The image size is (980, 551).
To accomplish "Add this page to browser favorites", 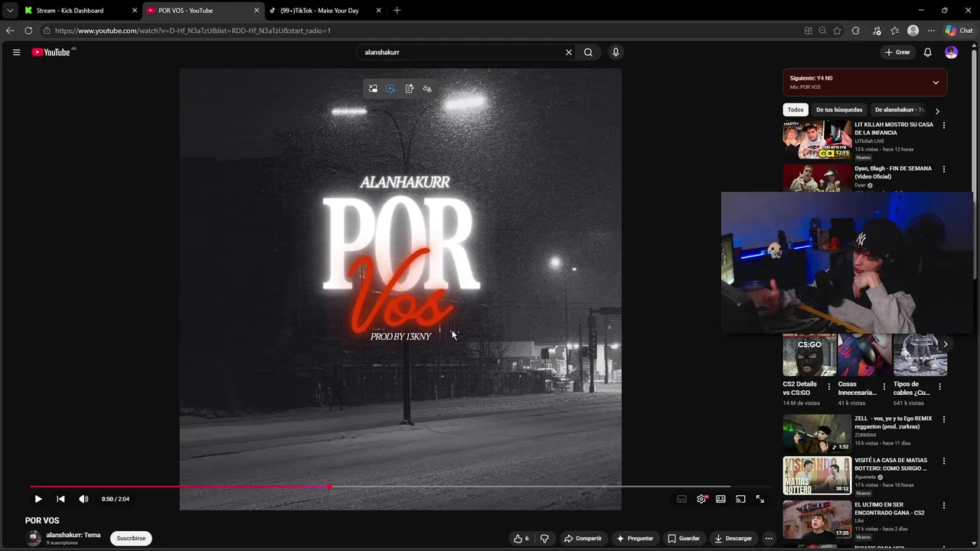I will (837, 31).
